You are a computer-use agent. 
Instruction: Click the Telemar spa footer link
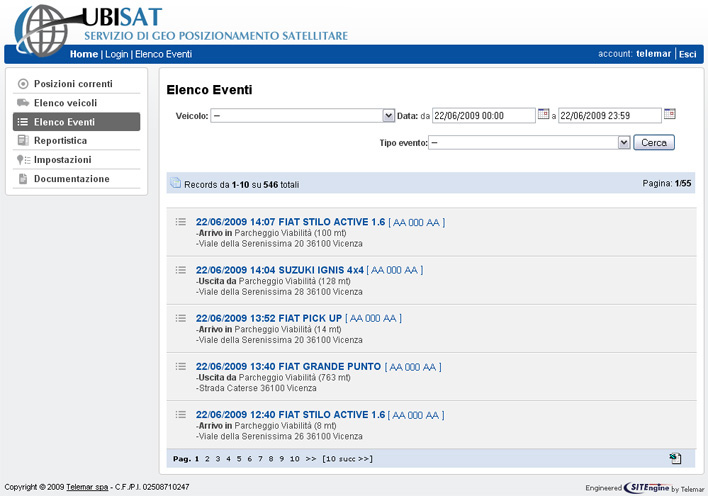(x=87, y=487)
